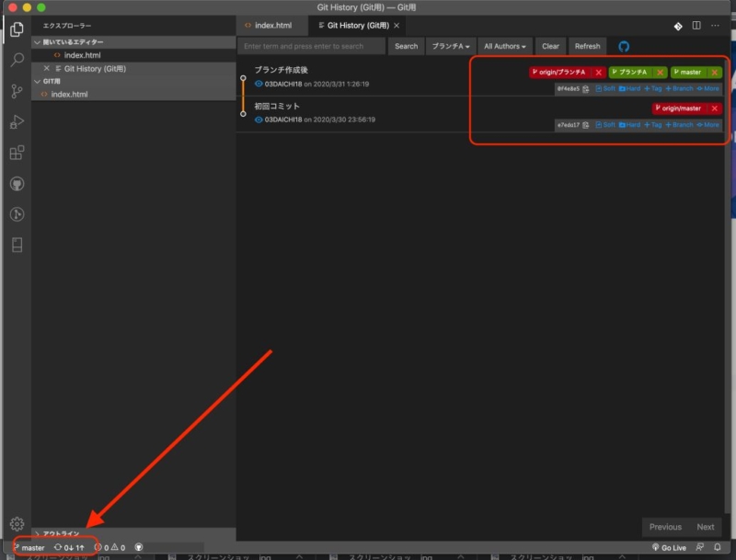Open More options for commit 0f4e8e5
This screenshot has width=736, height=560.
pyautogui.click(x=707, y=88)
